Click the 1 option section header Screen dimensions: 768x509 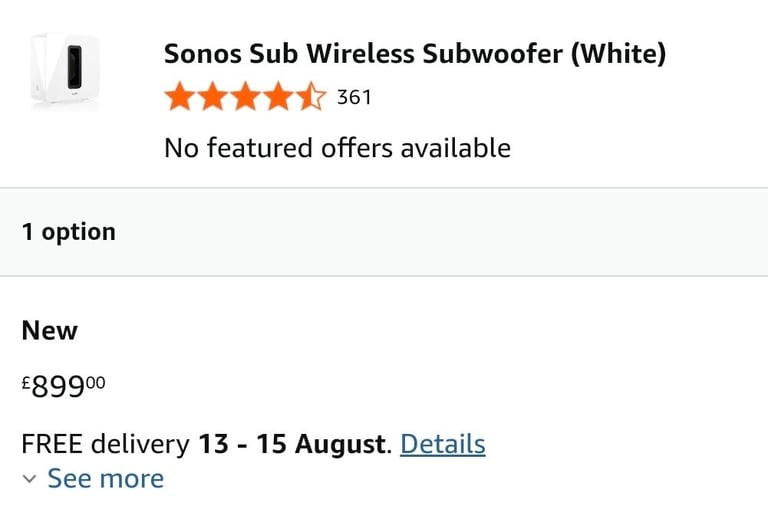point(384,232)
